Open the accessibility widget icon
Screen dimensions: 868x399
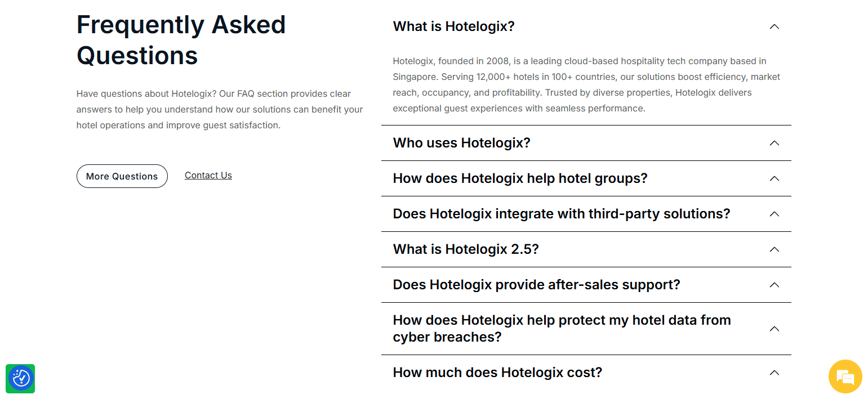[20, 379]
